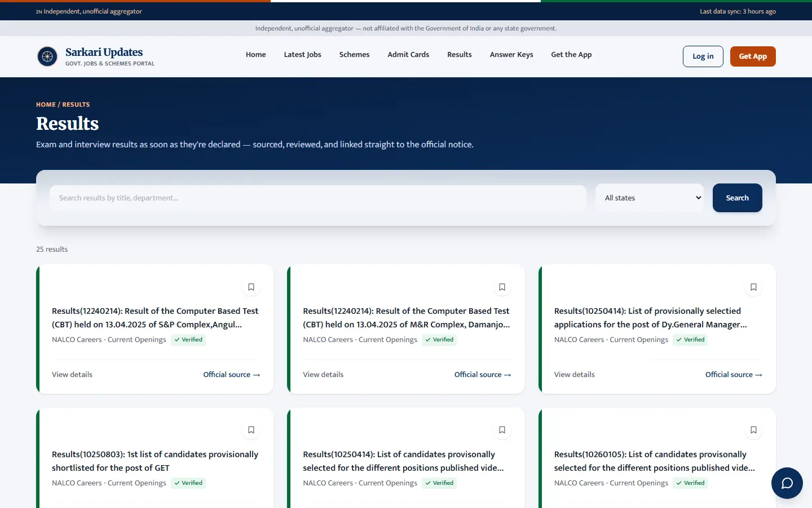Bookmark the Dy.General Manager result card
This screenshot has height=508, width=812.
click(753, 287)
